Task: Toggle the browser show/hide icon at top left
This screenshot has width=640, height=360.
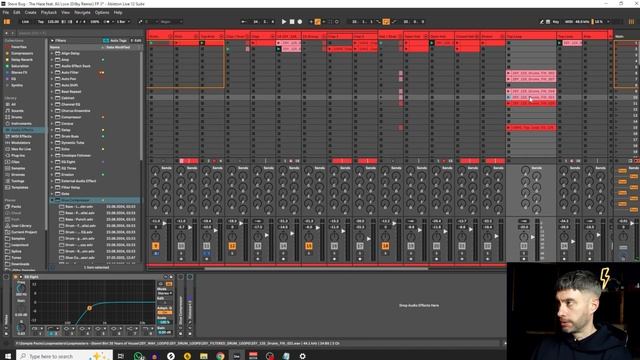Action: click(x=7, y=22)
